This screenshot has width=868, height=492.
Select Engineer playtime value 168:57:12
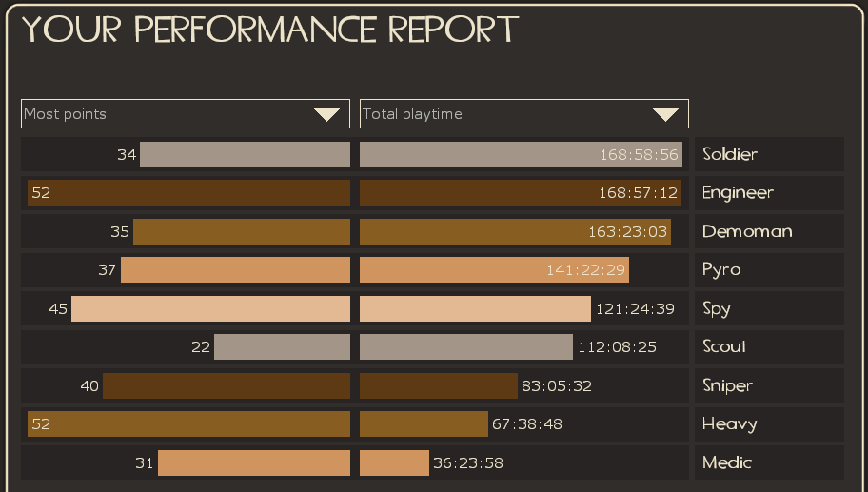coord(639,192)
